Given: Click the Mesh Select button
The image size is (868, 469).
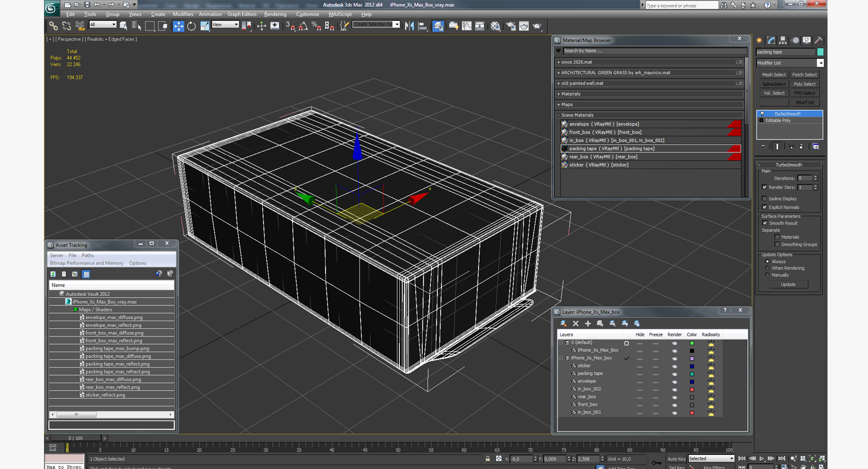Looking at the screenshot, I should click(774, 75).
